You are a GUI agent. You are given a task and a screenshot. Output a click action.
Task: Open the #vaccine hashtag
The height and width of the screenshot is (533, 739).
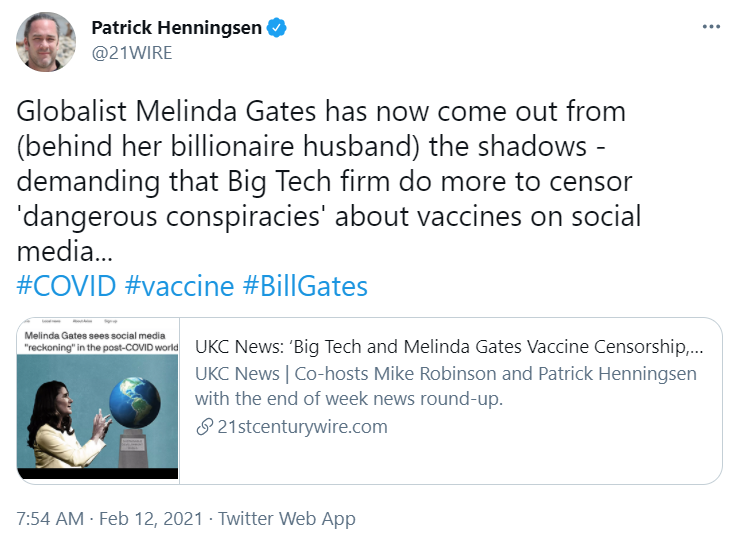point(179,286)
